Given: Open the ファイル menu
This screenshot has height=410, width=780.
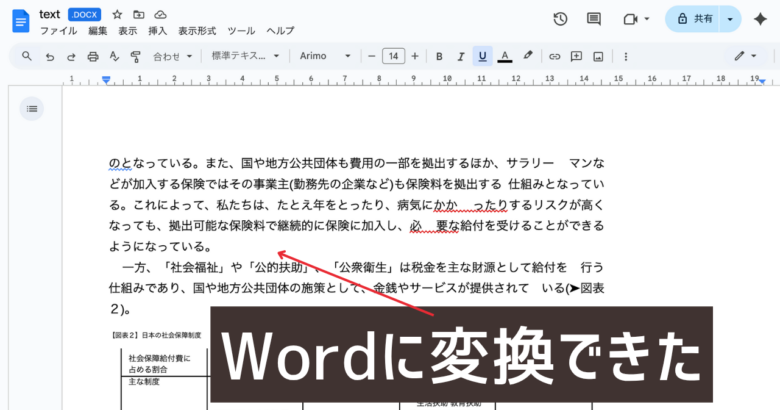Looking at the screenshot, I should click(58, 31).
